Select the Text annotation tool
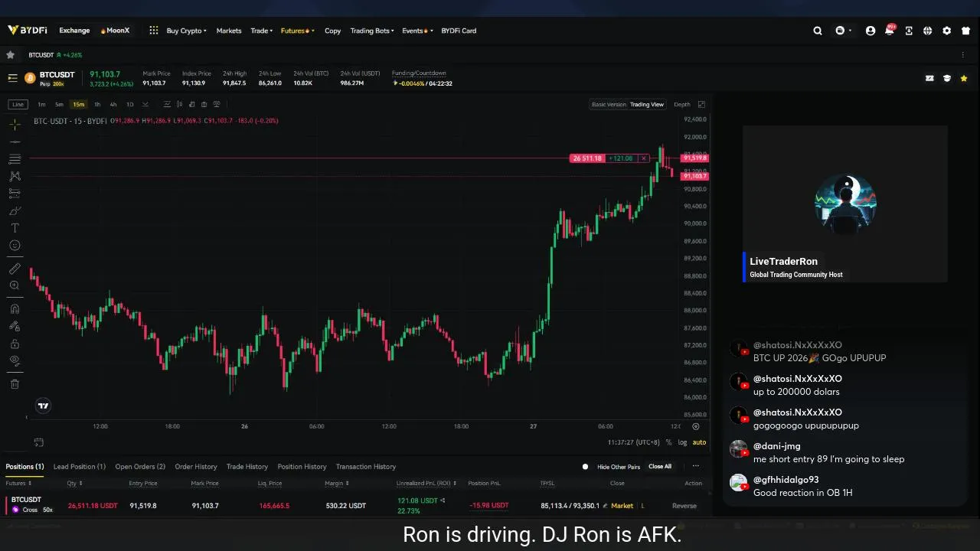The image size is (980, 551). coord(15,228)
